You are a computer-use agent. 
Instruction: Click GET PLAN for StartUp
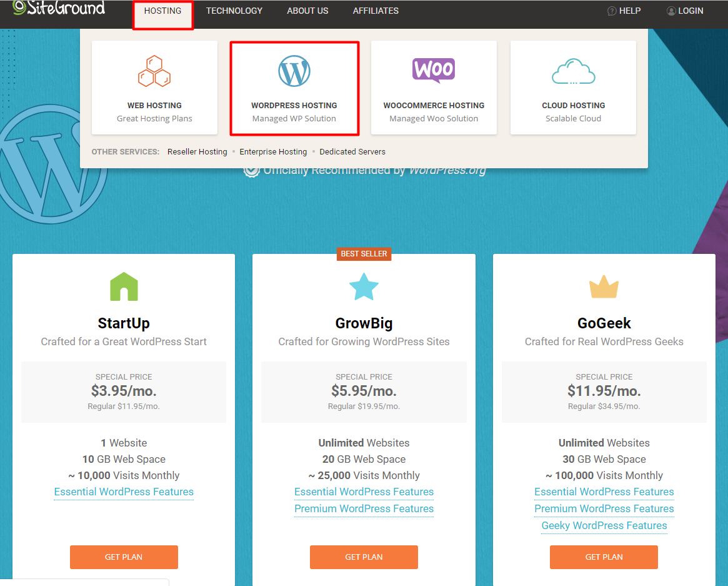click(x=124, y=557)
